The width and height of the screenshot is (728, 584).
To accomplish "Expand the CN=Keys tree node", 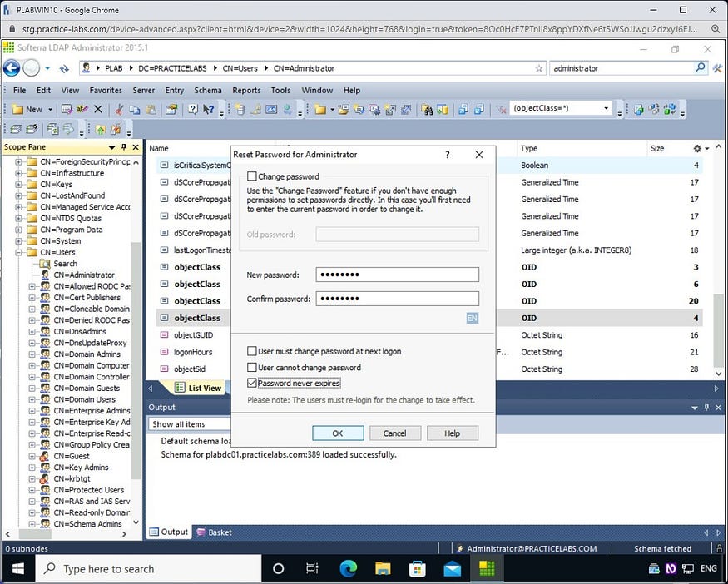I will pyautogui.click(x=18, y=185).
